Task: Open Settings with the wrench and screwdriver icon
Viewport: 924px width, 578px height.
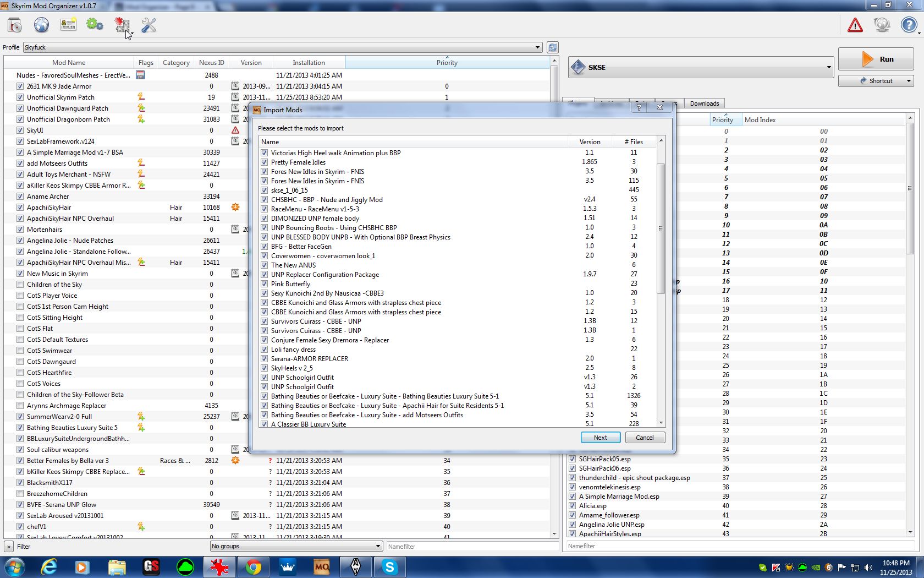Action: coord(148,25)
